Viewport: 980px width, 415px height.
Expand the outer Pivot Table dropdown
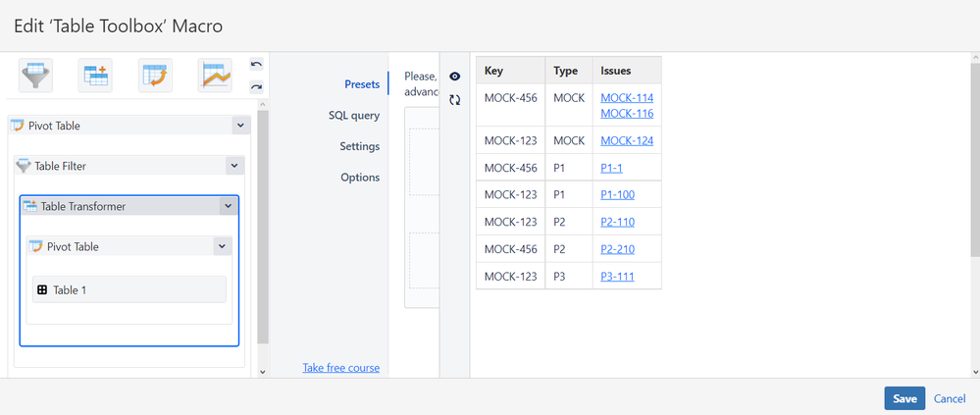(241, 125)
